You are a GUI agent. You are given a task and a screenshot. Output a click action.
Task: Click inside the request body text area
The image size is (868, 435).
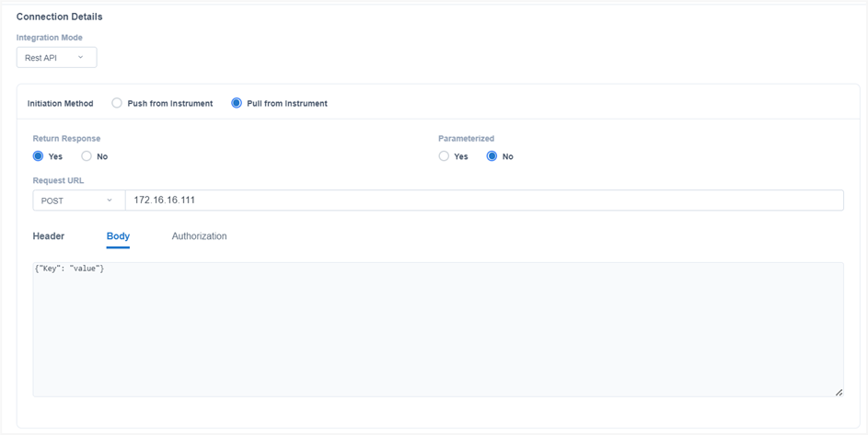point(438,329)
